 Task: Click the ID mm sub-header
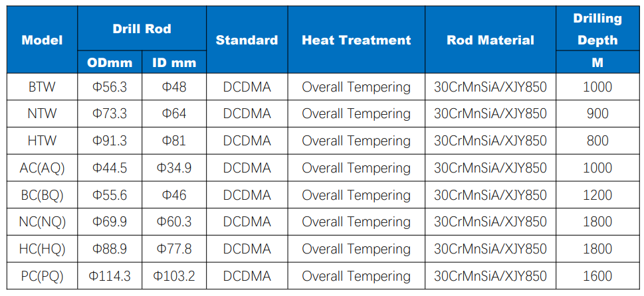(174, 62)
